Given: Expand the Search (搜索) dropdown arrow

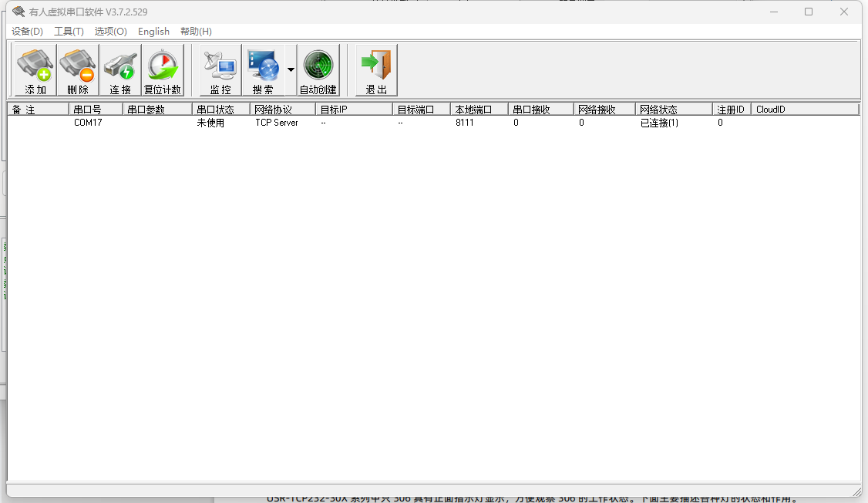Looking at the screenshot, I should coord(291,69).
